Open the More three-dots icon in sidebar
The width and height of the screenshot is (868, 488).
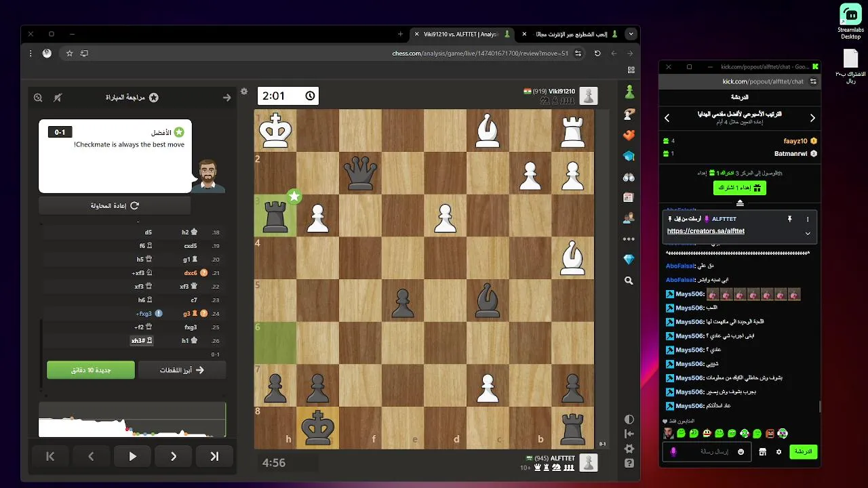pos(629,239)
